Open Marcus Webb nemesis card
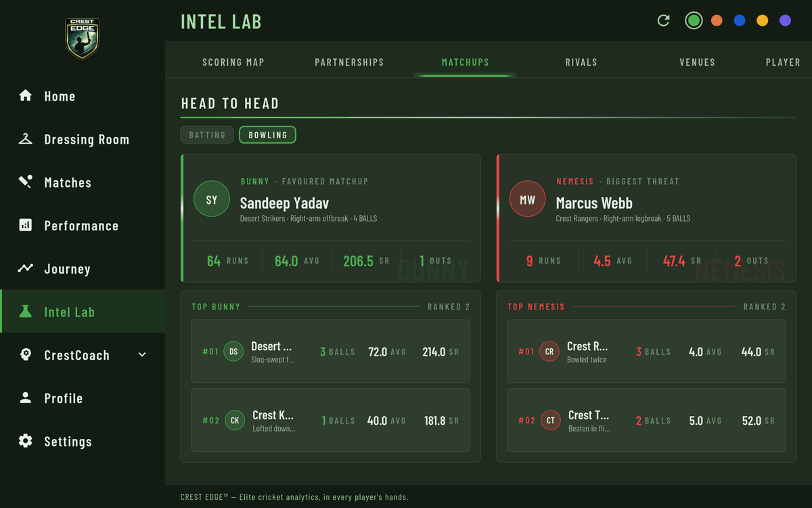Viewport: 812px width, 508px height. (x=646, y=217)
